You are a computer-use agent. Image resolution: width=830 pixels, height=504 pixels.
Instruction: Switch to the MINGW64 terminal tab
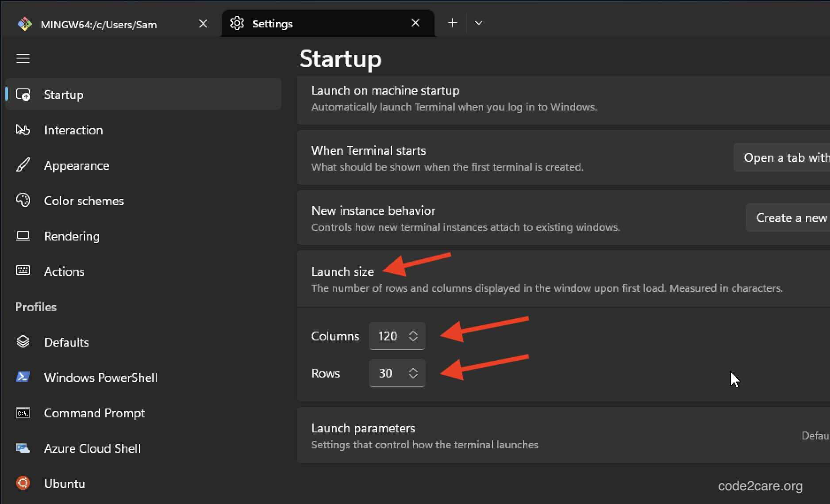tap(99, 24)
